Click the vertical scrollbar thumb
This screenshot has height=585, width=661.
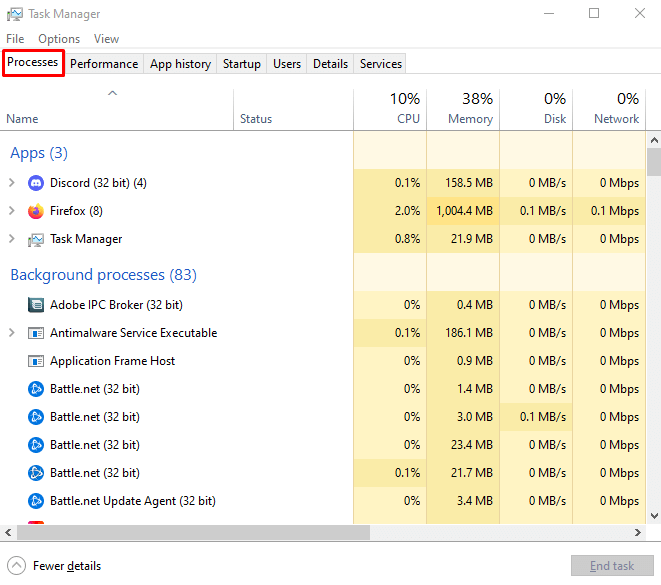pos(654,161)
